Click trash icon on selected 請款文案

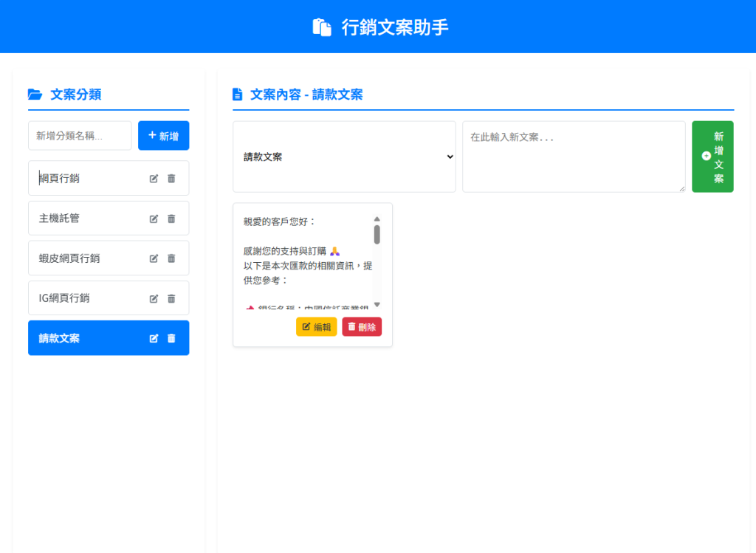171,338
